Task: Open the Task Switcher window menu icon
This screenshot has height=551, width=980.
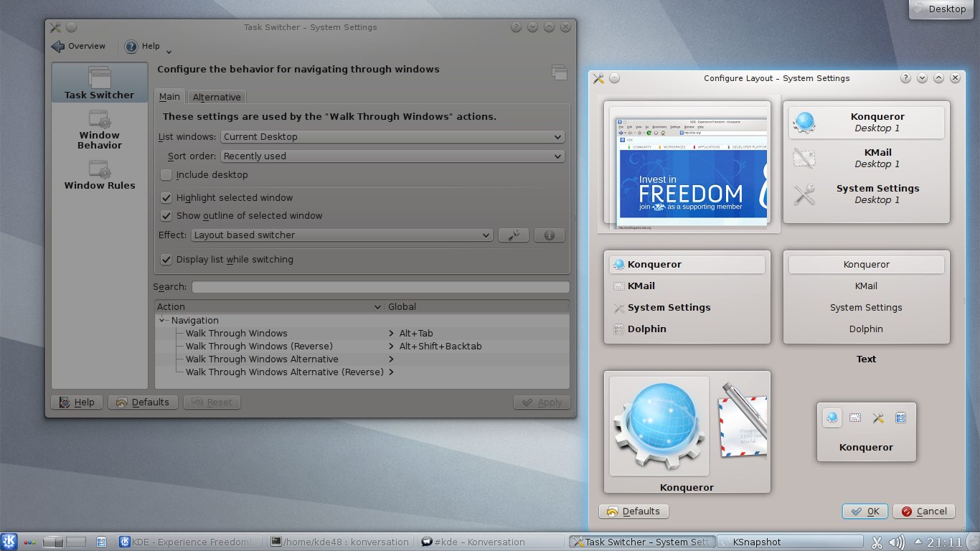Action: (x=55, y=27)
